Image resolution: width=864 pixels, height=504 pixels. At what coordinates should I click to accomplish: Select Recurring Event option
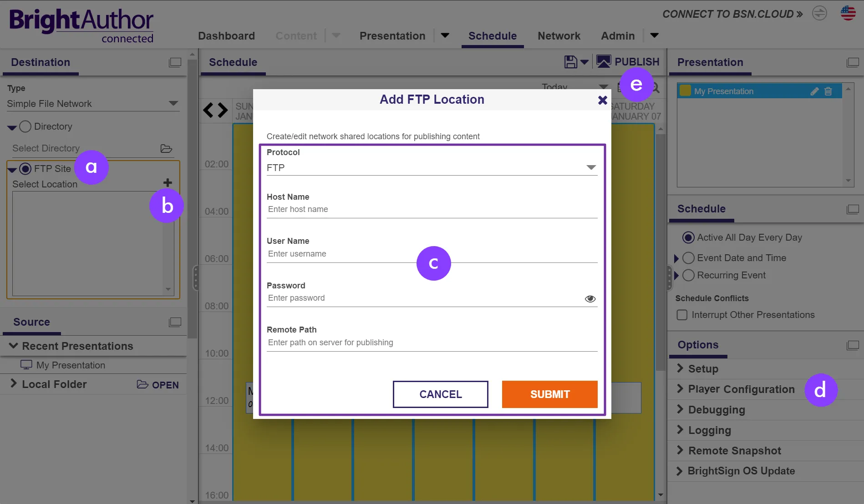[688, 275]
